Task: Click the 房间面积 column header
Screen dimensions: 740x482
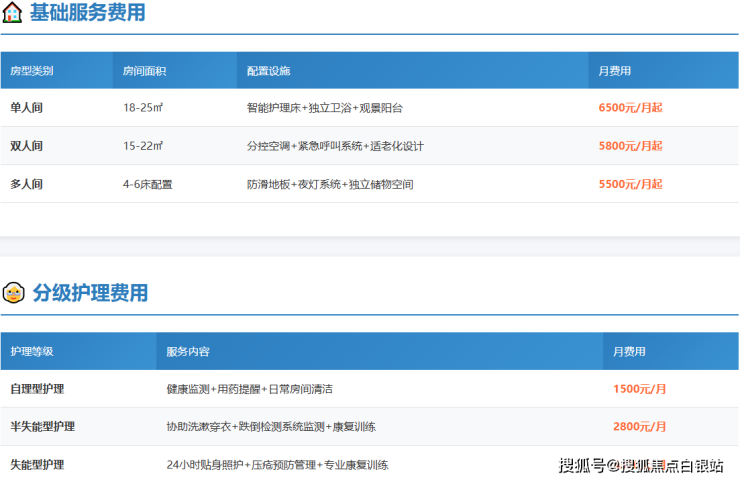Action: pos(144,71)
